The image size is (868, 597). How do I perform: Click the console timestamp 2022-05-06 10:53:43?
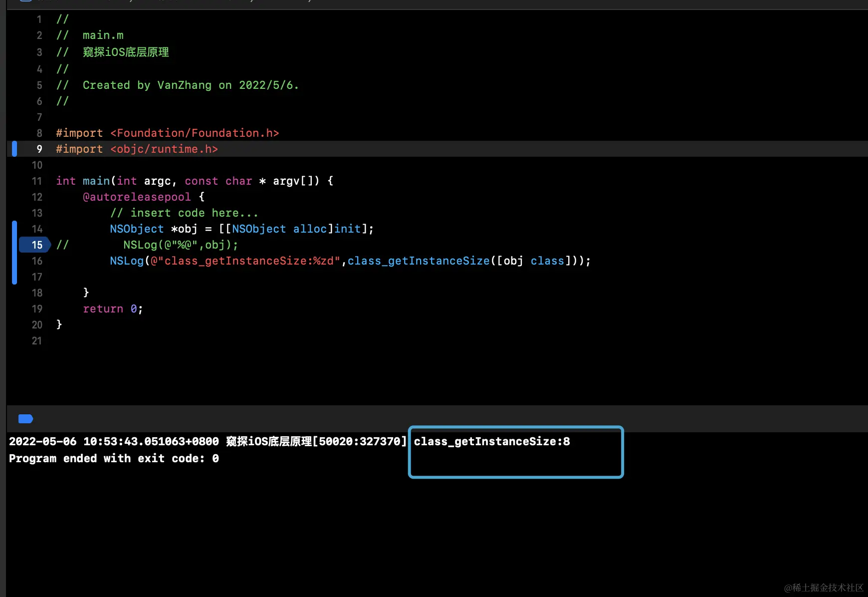114,441
